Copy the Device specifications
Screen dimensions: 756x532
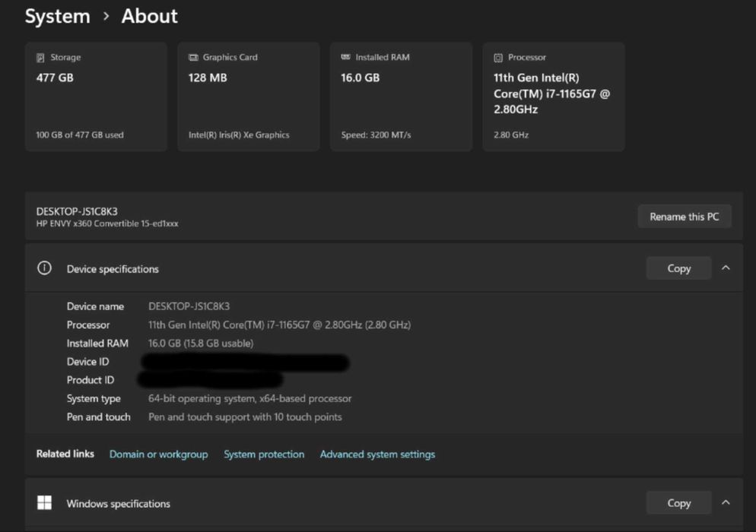(x=679, y=268)
